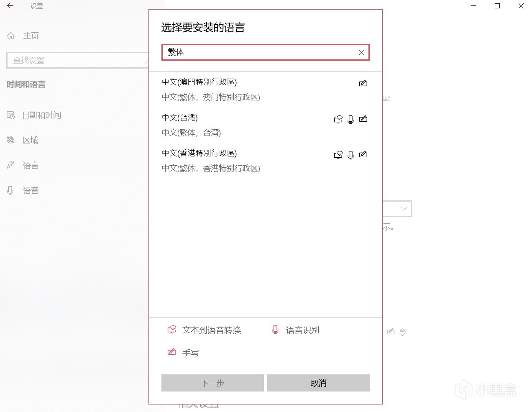Screen dimensions: 532x412
Task: Open 语言 via its character icon
Action: click(x=10, y=165)
